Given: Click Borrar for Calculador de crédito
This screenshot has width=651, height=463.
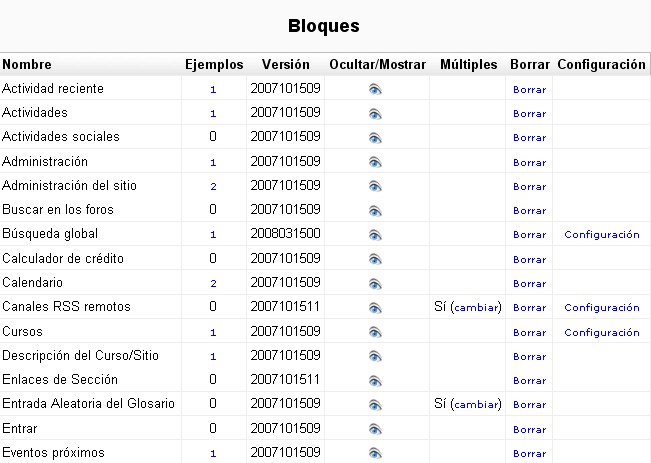Looking at the screenshot, I should point(529,259).
